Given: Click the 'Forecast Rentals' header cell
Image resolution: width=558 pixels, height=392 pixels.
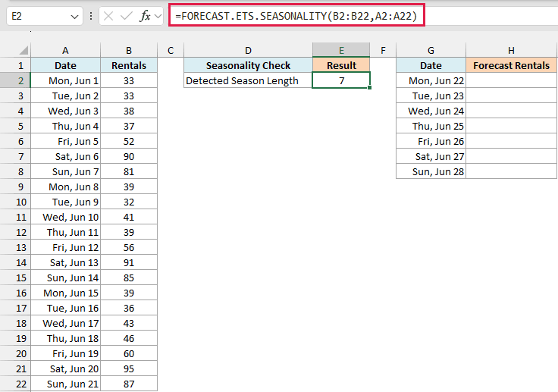Looking at the screenshot, I should coord(512,65).
